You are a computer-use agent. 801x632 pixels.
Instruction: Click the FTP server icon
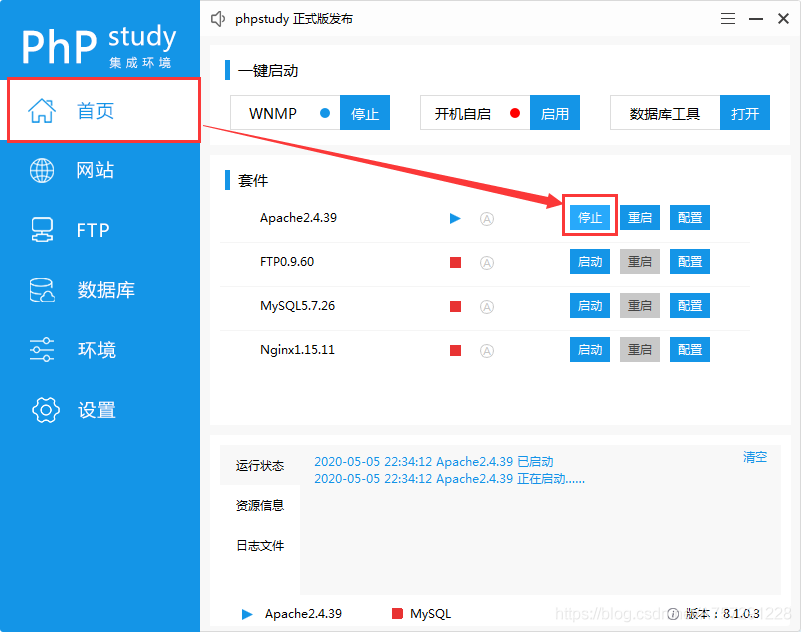pos(42,230)
